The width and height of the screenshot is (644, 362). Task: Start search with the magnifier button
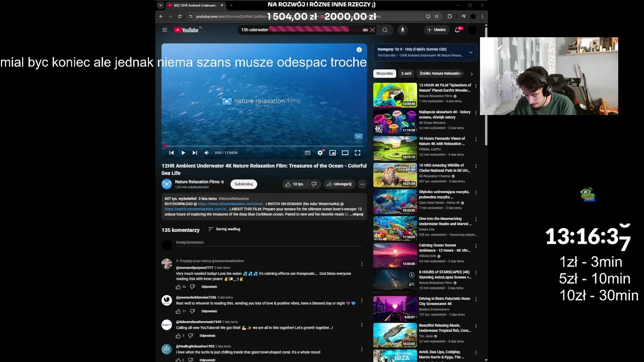tap(385, 30)
